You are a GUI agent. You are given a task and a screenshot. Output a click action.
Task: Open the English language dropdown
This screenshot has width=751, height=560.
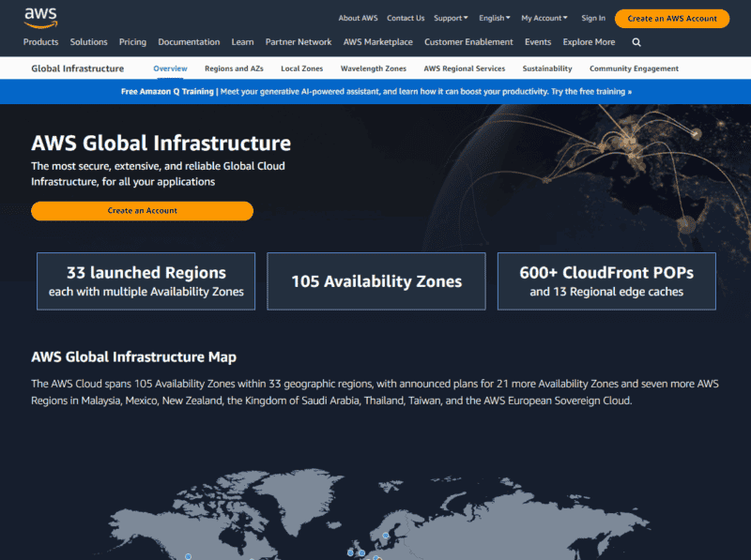494,17
